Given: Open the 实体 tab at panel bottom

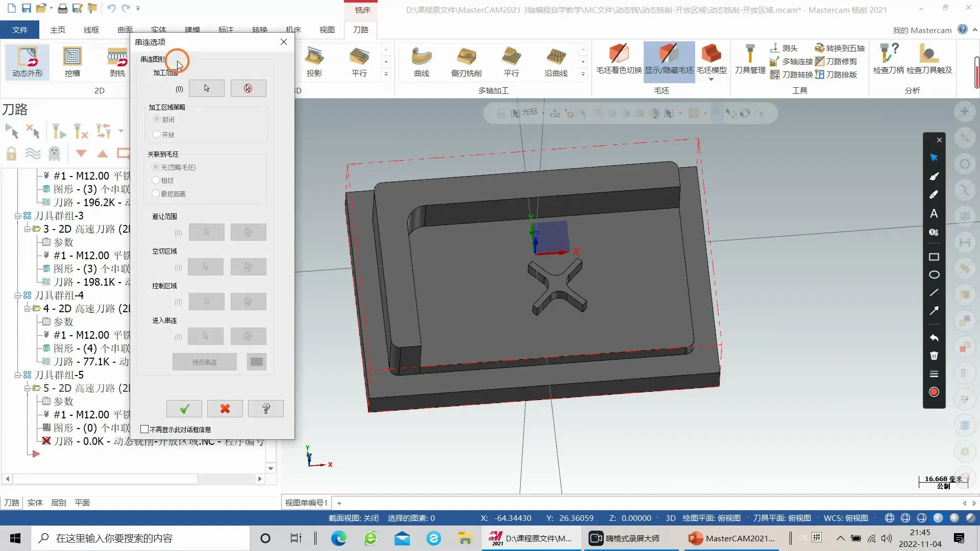Looking at the screenshot, I should [35, 503].
